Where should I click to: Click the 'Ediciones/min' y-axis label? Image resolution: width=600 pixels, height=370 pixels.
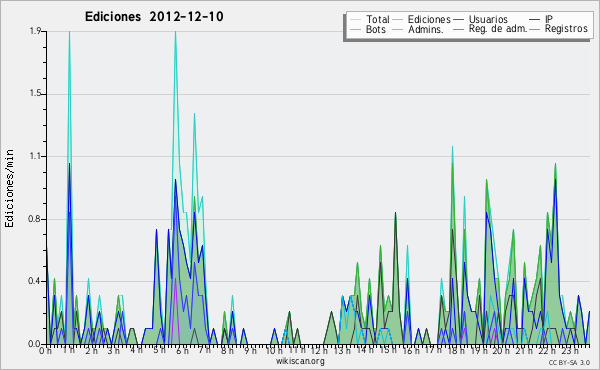9,188
